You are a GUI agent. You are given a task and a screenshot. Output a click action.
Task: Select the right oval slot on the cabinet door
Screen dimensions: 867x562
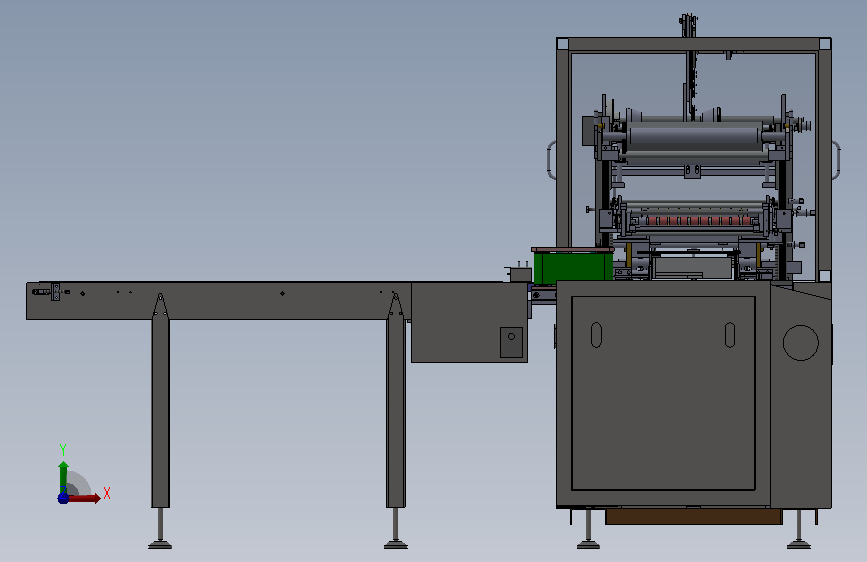point(730,335)
